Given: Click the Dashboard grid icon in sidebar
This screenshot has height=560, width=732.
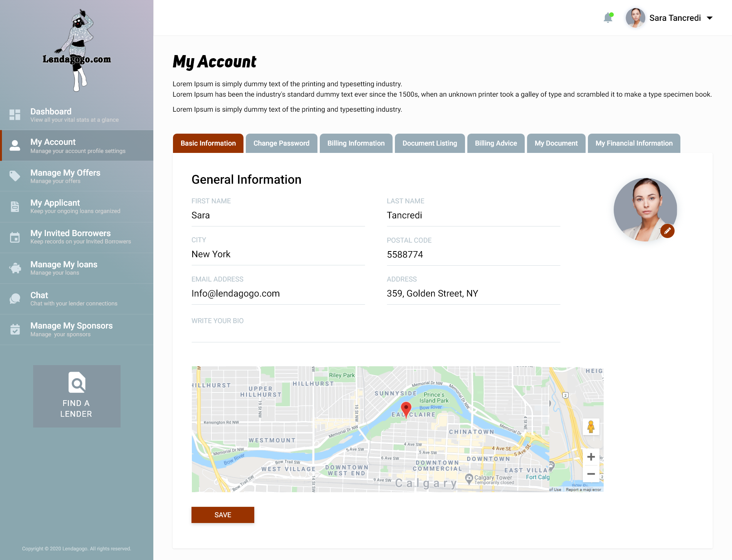Looking at the screenshot, I should [15, 114].
